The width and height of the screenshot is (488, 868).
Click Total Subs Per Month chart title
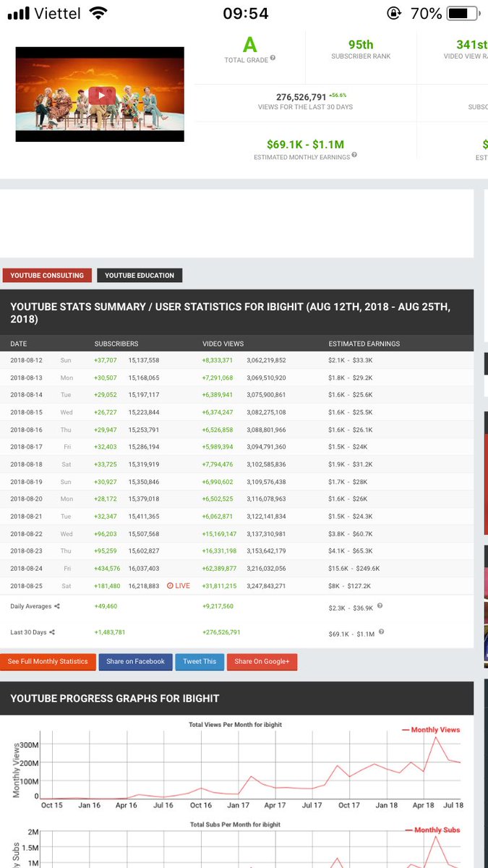235,825
